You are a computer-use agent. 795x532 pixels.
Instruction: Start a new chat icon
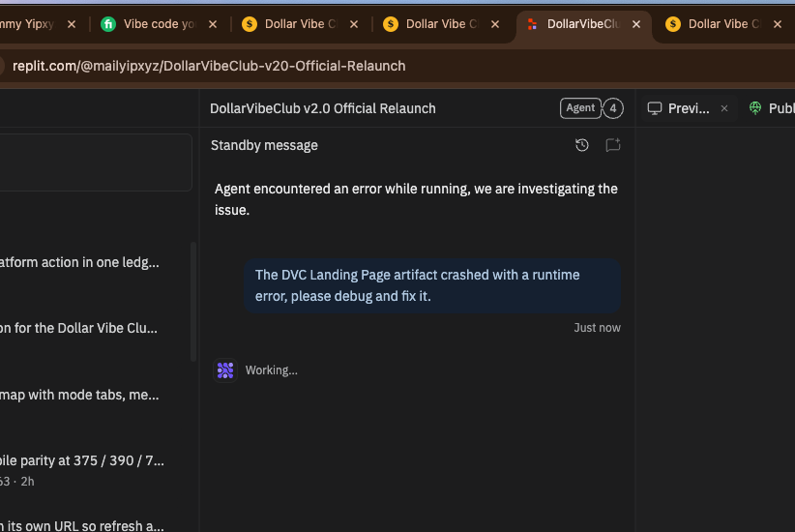613,145
